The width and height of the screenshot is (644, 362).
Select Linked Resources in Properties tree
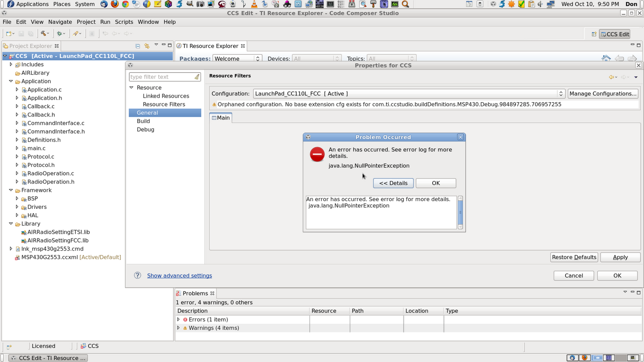pos(166,96)
